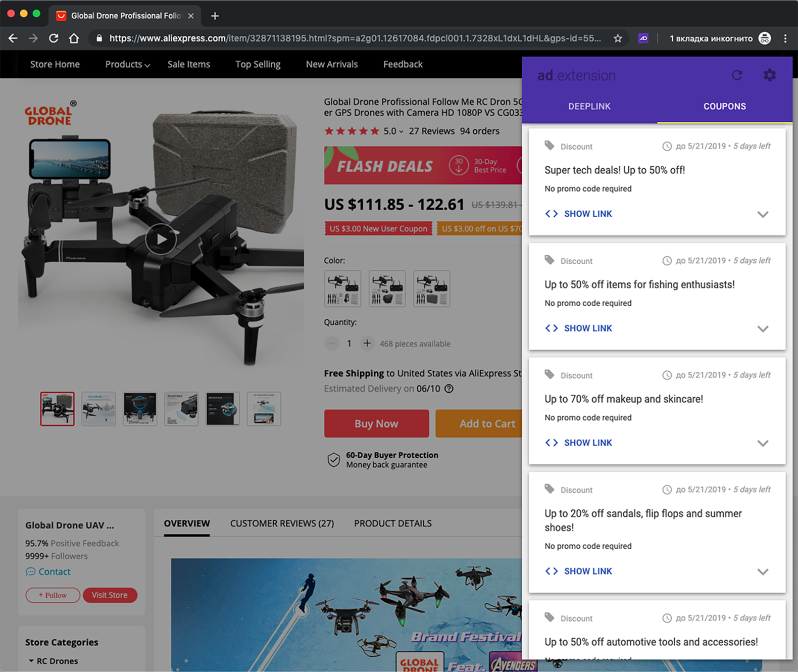Expand makeup and skincare coupon chevron
The width and height of the screenshot is (798, 672).
(x=763, y=443)
